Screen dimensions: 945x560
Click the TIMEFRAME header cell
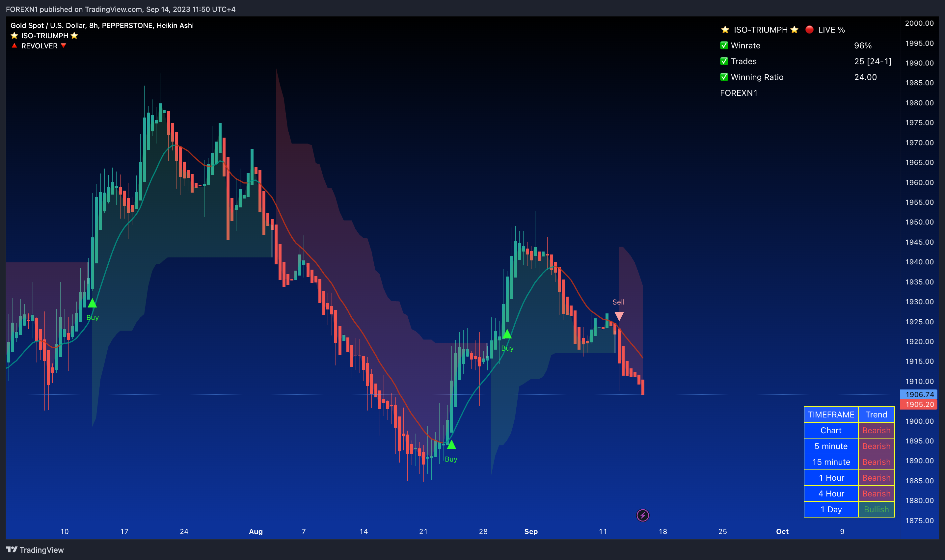831,414
